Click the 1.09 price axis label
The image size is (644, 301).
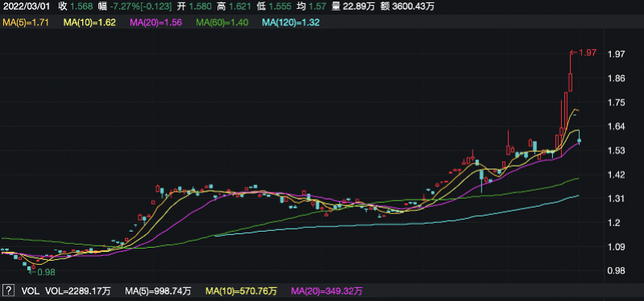(x=617, y=247)
